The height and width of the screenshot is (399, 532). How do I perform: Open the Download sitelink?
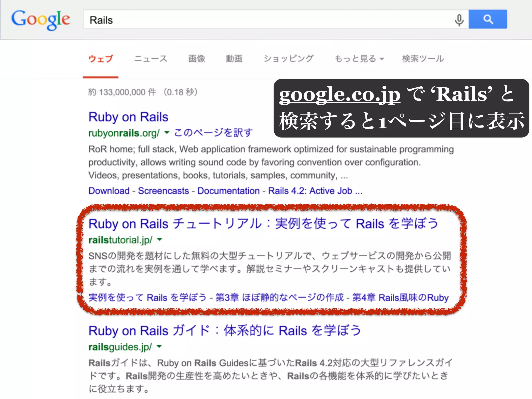(x=109, y=191)
